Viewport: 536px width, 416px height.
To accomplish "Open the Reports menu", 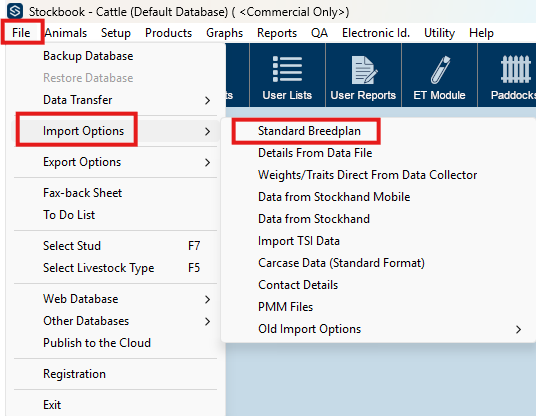I will click(x=277, y=33).
